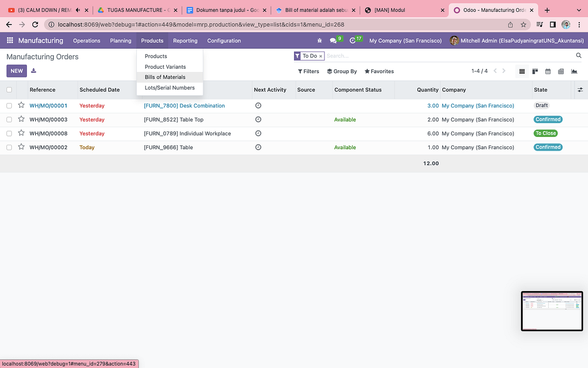The height and width of the screenshot is (368, 588).
Task: Switch to calendar view icon
Action: click(x=548, y=72)
